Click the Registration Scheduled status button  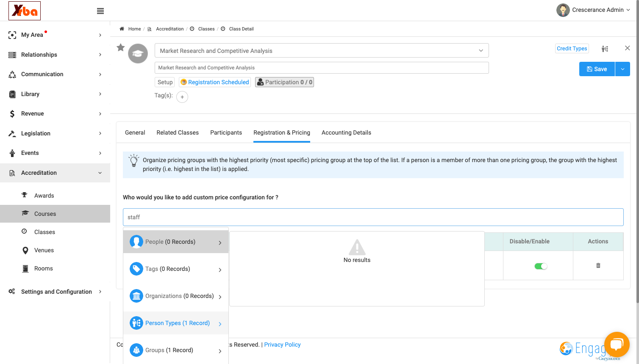click(215, 82)
